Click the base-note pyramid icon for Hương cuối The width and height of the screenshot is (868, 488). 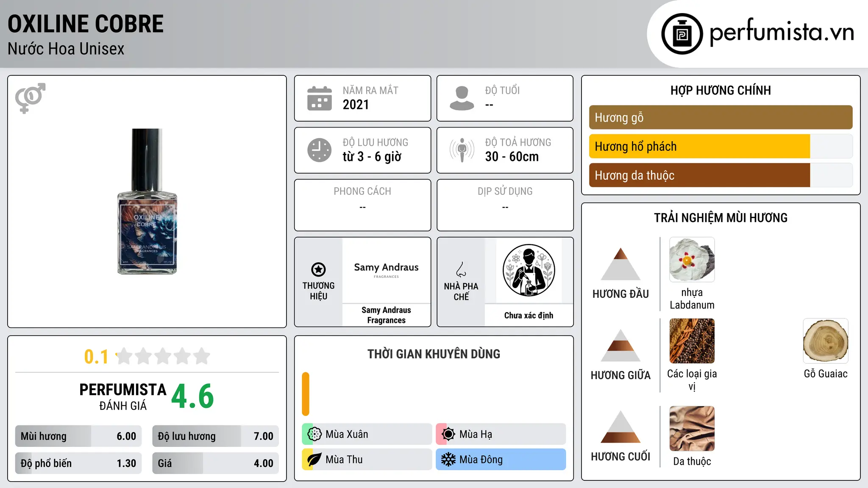(620, 427)
